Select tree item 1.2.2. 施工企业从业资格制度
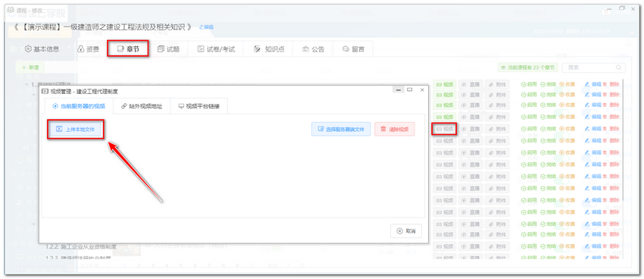This screenshot has width=644, height=279. 81,246
